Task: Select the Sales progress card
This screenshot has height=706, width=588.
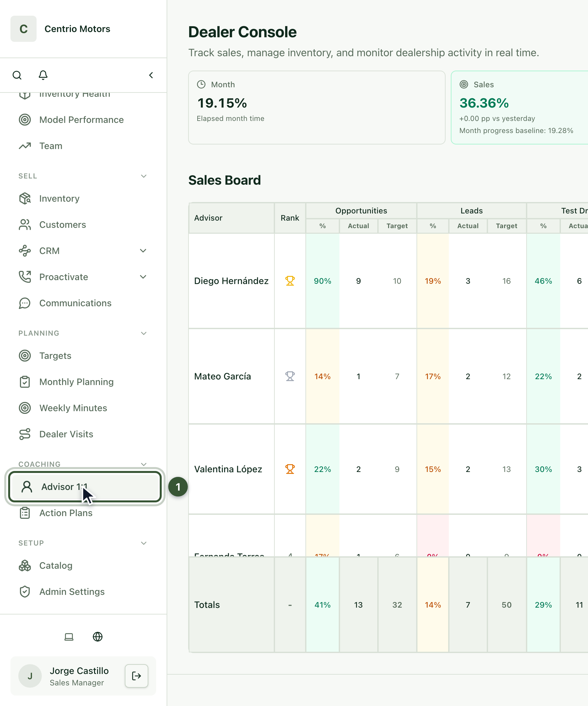Action: tap(519, 108)
